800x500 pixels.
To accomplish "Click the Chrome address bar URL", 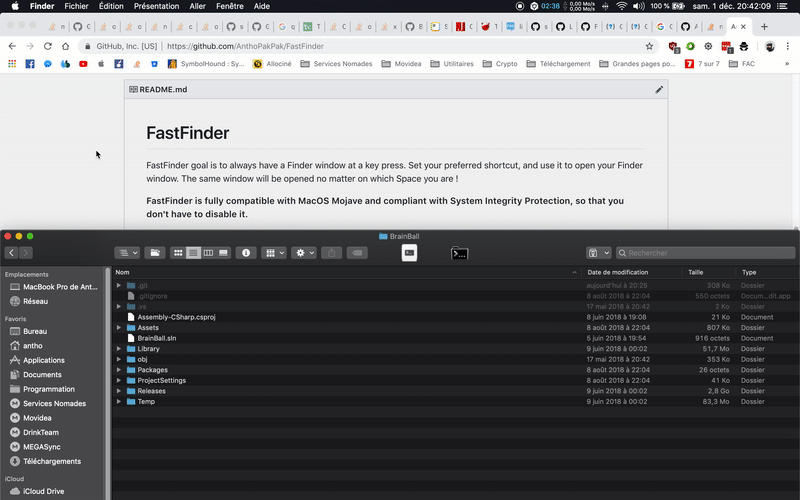I will pos(245,46).
